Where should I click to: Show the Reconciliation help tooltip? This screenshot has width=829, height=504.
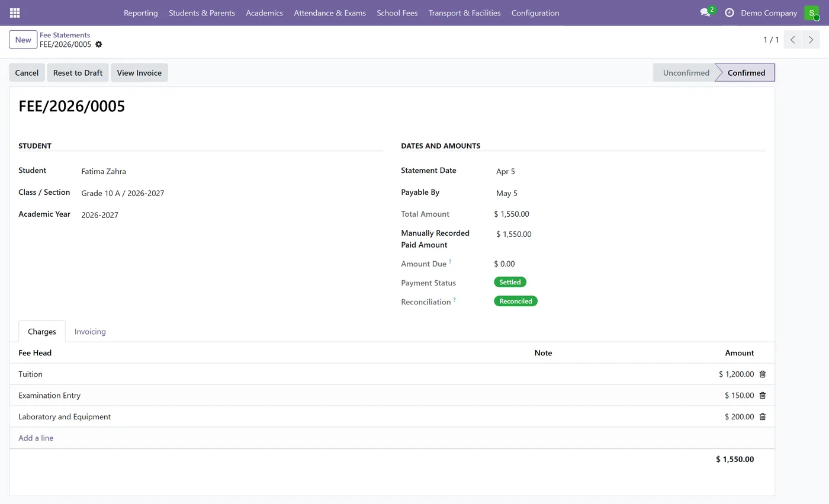tap(455, 299)
